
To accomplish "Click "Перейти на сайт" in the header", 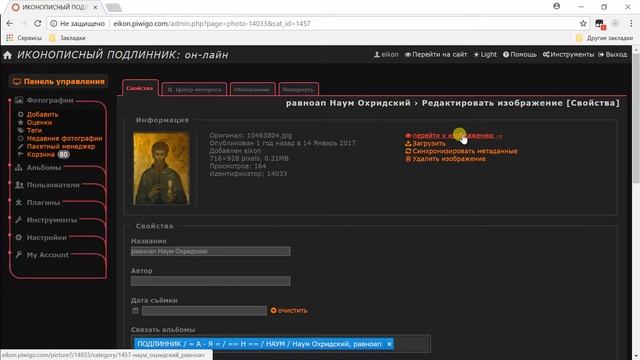I will point(436,54).
